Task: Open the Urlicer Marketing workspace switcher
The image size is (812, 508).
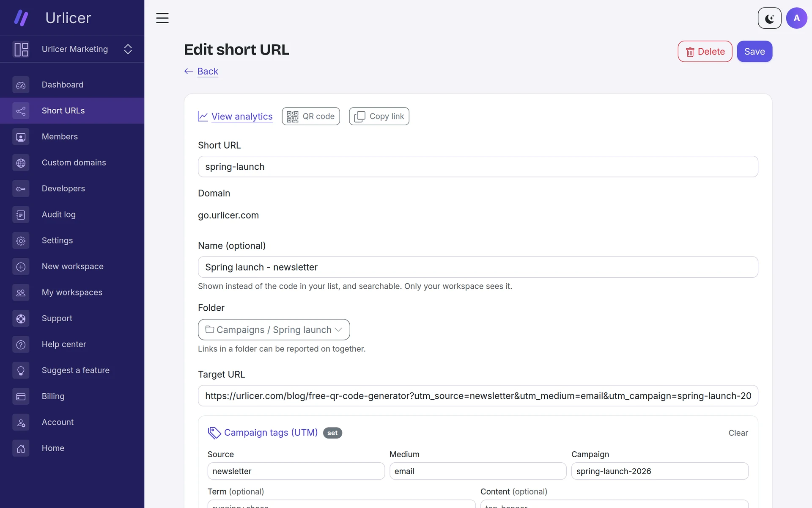Action: coord(72,49)
